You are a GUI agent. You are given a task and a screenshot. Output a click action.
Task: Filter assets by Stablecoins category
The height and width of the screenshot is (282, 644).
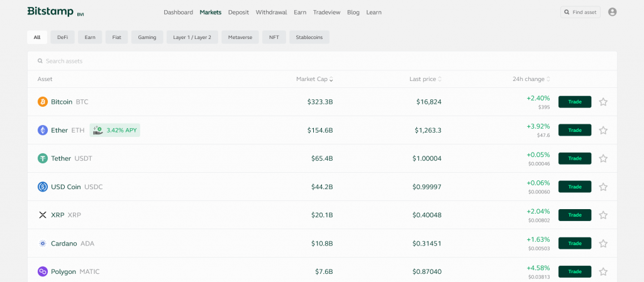[x=309, y=37]
